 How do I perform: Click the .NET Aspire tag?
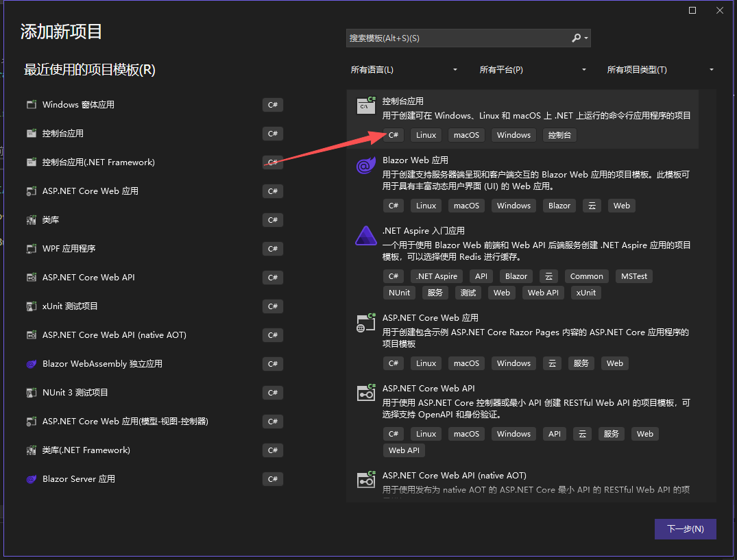(437, 276)
